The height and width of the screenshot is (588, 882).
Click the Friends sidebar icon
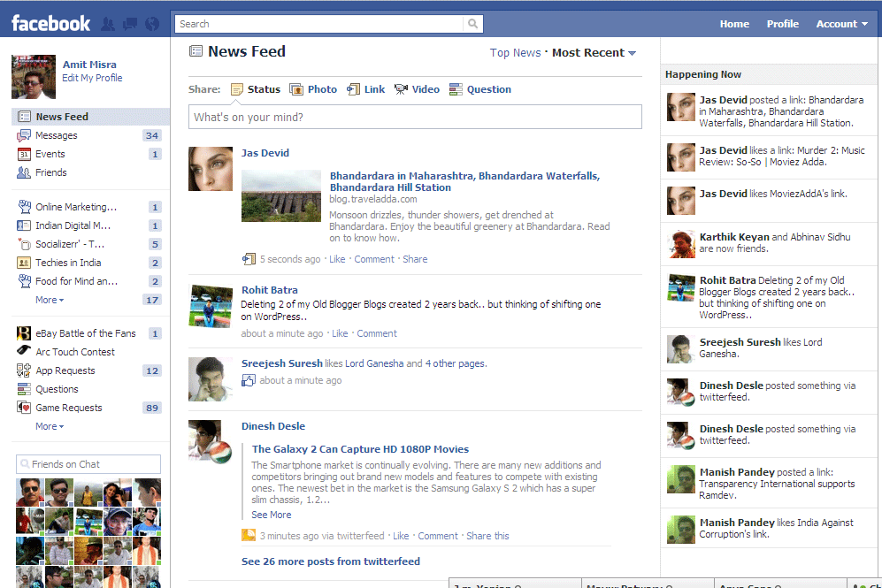click(24, 172)
